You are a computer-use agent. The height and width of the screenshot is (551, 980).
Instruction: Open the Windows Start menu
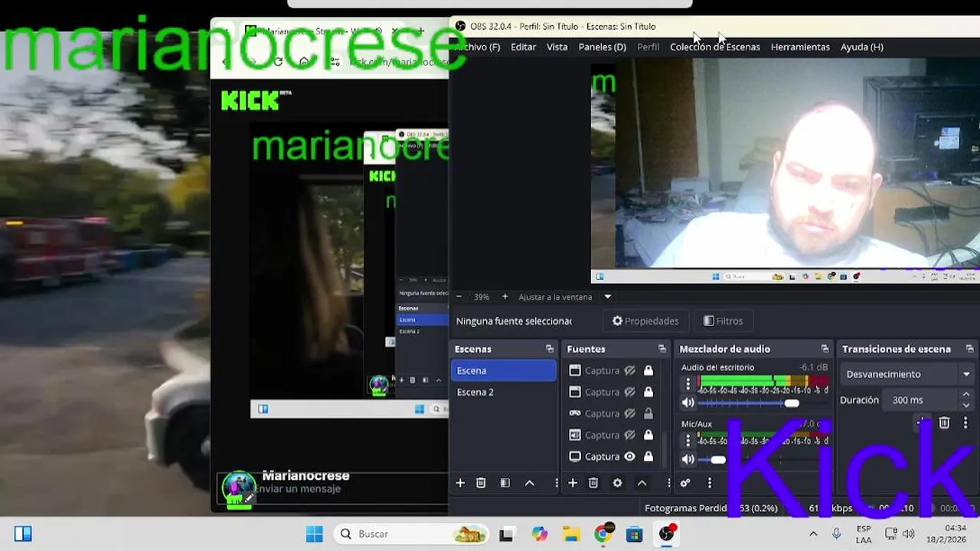[314, 534]
